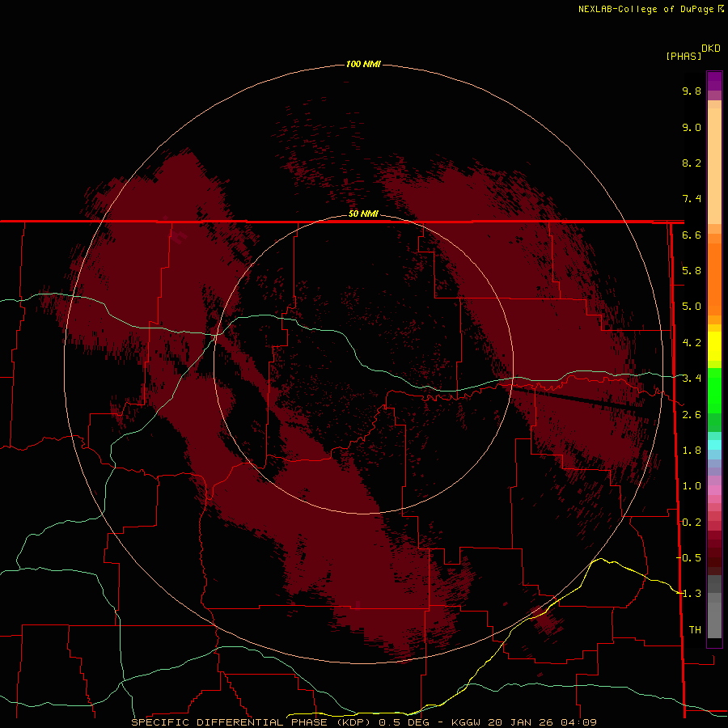Click the 8.2 value on the color scale
The width and height of the screenshot is (728, 728).
click(x=692, y=163)
